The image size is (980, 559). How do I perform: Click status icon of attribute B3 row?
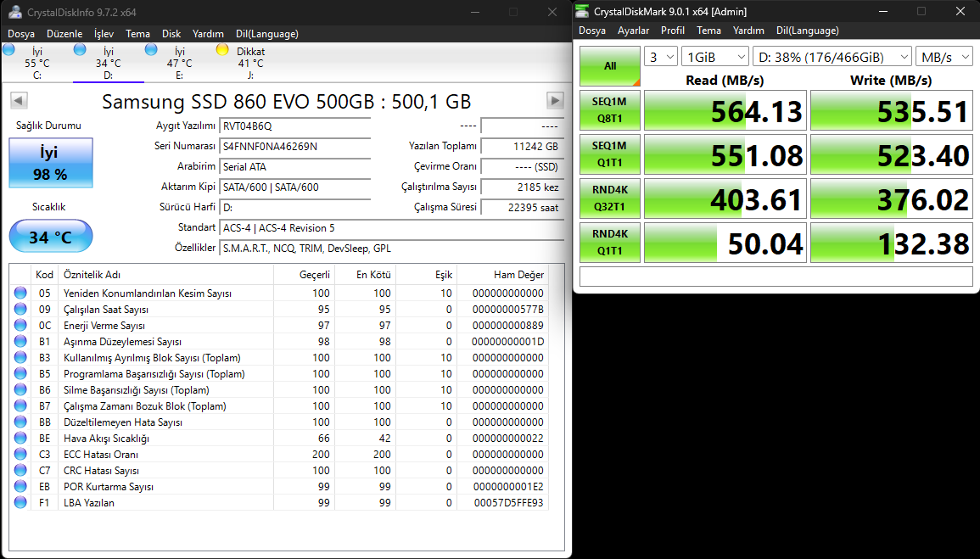20,357
